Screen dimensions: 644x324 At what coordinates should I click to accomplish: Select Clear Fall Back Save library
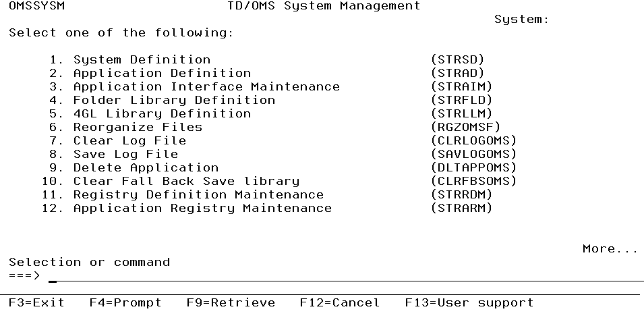[x=186, y=181]
